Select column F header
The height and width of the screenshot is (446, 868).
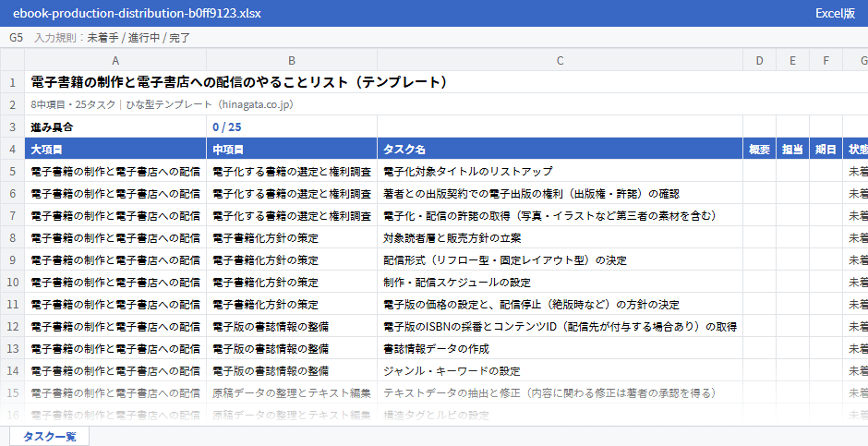(826, 60)
